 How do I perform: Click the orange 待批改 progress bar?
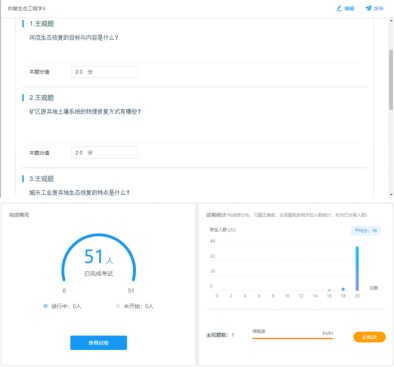pos(292,338)
